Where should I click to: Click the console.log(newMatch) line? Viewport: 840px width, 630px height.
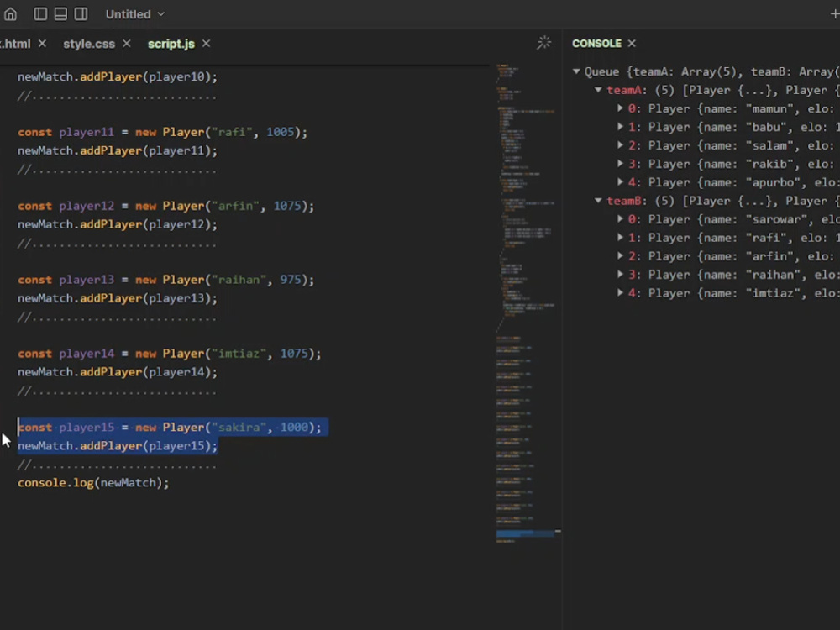tap(93, 483)
